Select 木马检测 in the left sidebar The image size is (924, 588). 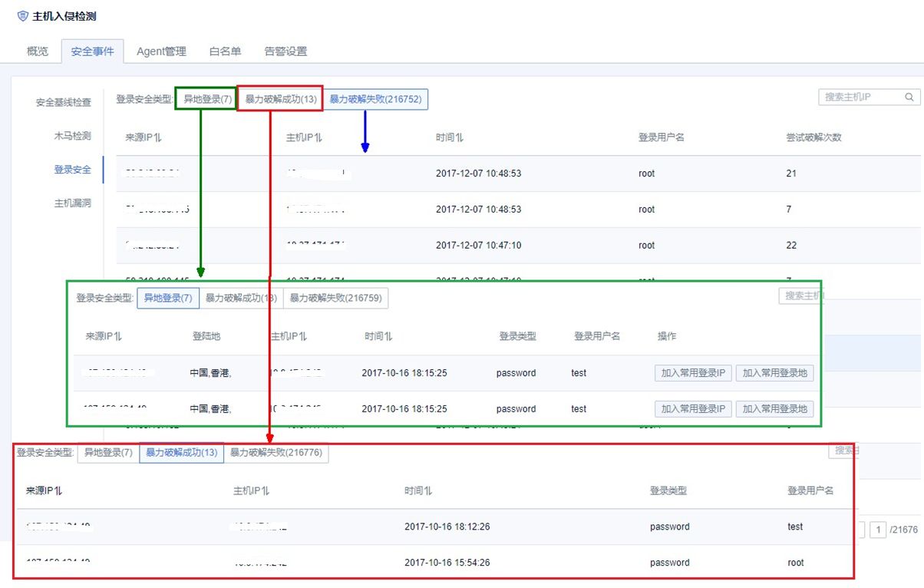coord(71,136)
